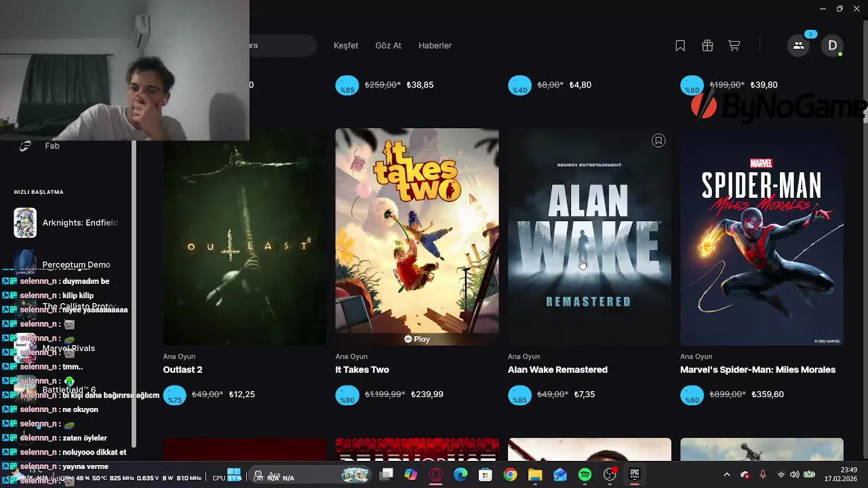Open Microsoft Store from the taskbar

(x=486, y=475)
